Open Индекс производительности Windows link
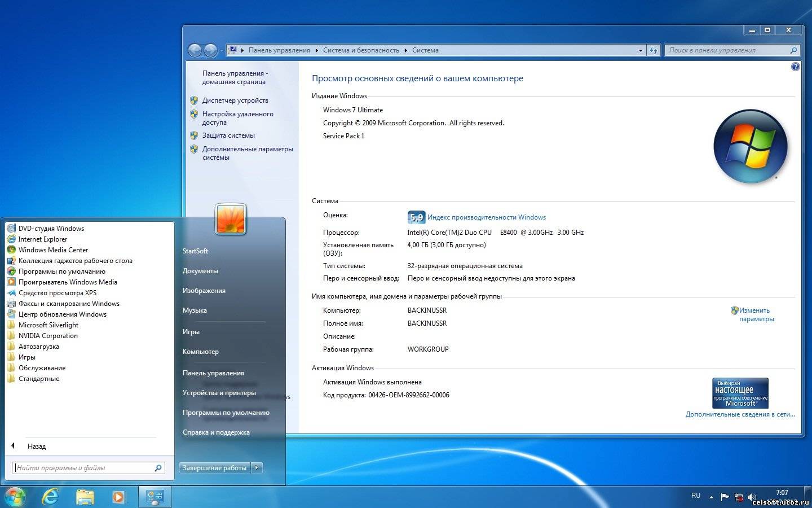The height and width of the screenshot is (508, 812). pyautogui.click(x=487, y=217)
